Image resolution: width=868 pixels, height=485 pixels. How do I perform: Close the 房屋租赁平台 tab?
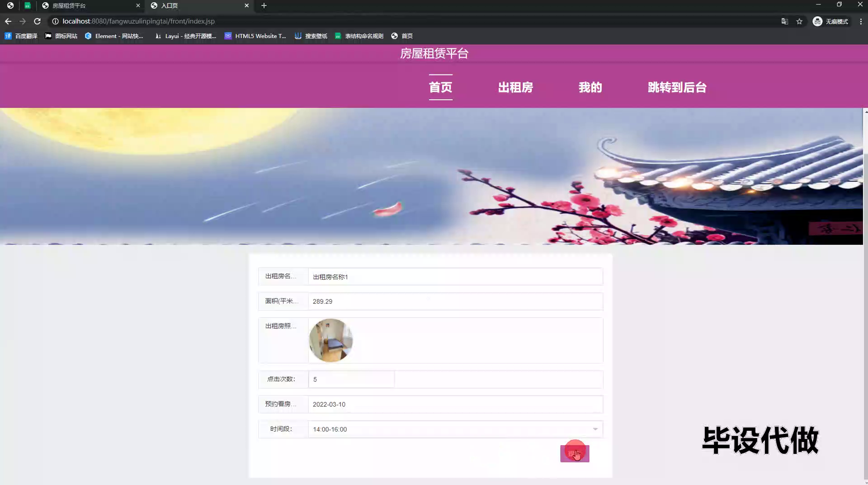(x=138, y=5)
